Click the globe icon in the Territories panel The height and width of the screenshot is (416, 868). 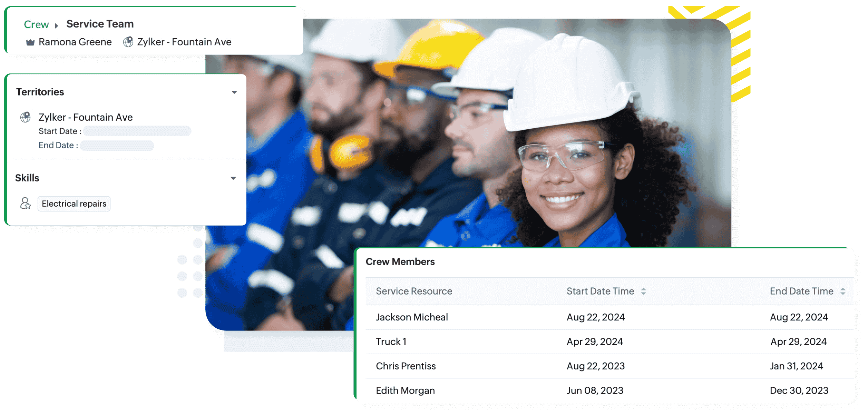(x=26, y=117)
